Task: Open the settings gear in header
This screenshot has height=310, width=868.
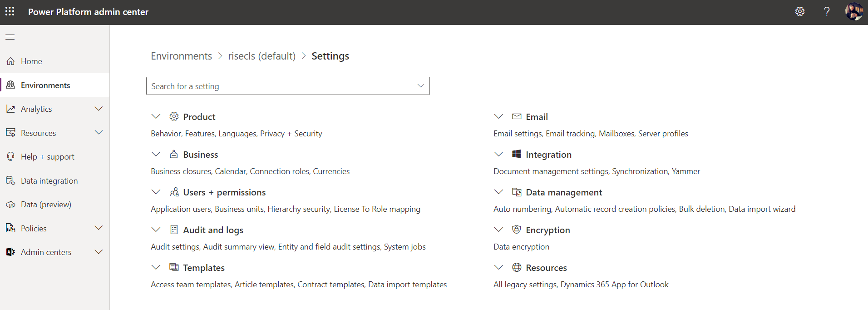Action: click(x=800, y=12)
